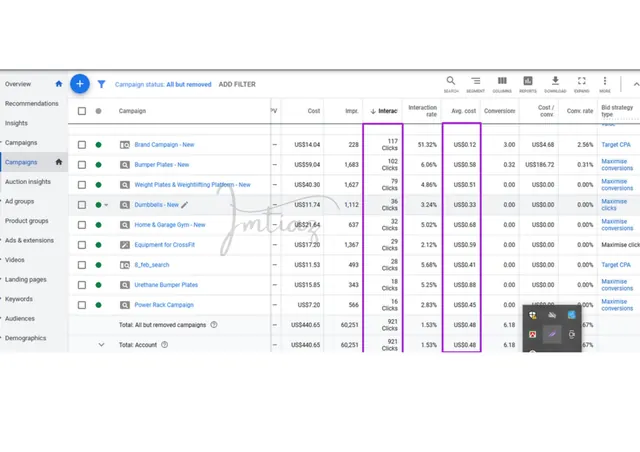Viewport: 640px width, 452px height.
Task: Open the Power Rack Campaign link
Action: point(164,305)
